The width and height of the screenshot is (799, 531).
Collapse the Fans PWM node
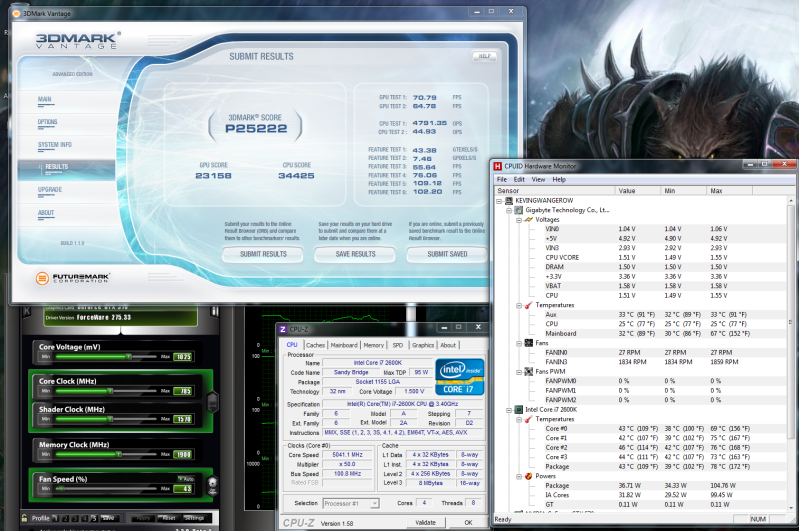(x=519, y=372)
